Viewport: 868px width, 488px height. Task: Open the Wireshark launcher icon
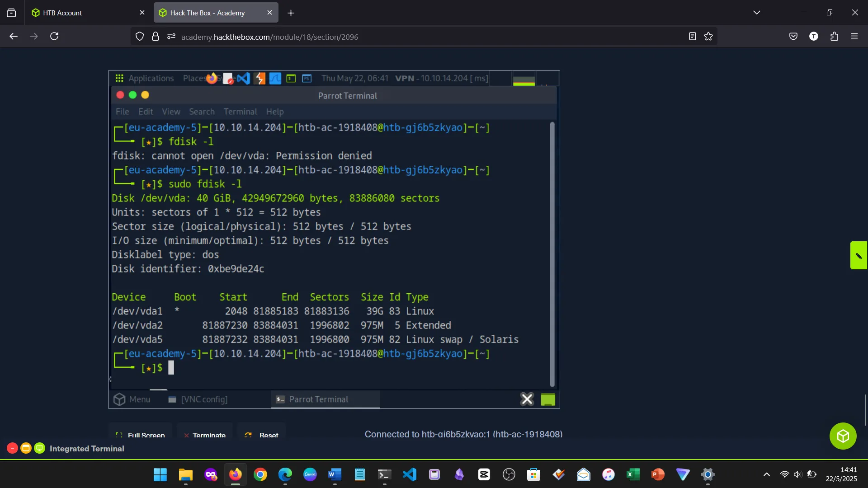click(275, 78)
